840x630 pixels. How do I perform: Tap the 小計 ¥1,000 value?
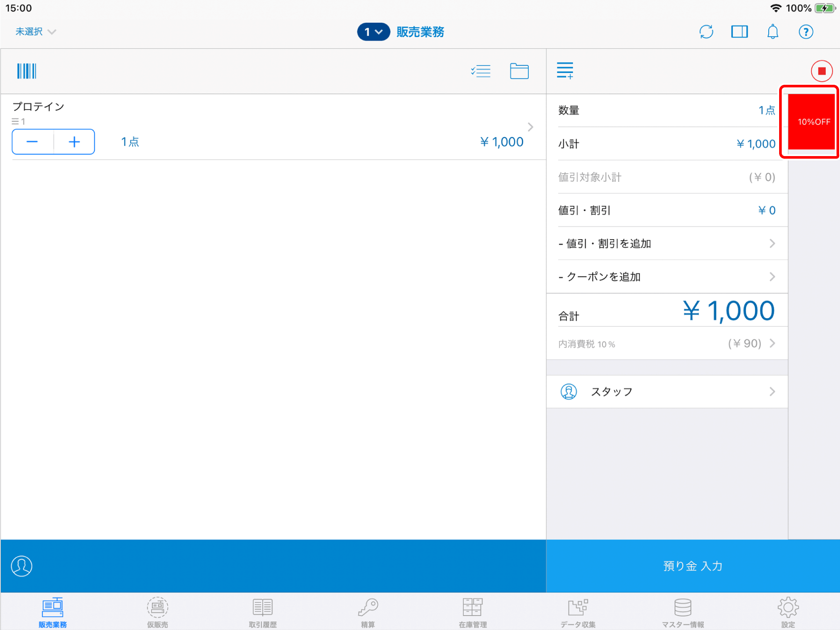click(756, 144)
